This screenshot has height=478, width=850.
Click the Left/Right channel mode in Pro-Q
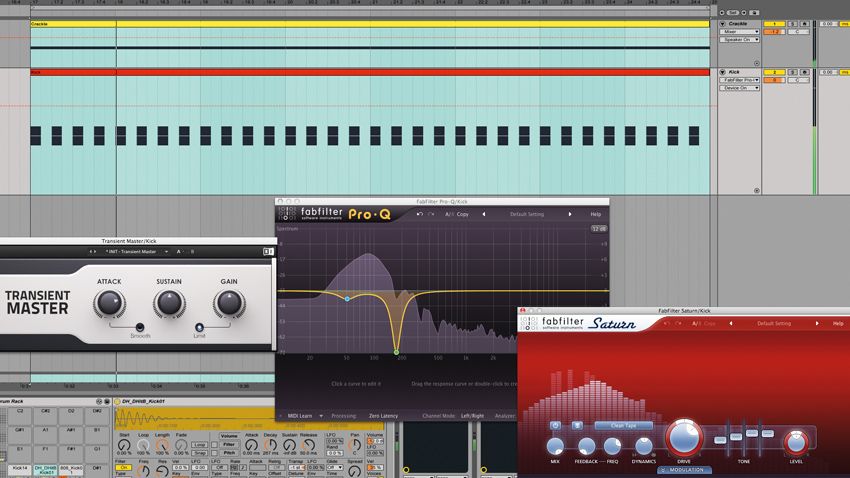(472, 416)
